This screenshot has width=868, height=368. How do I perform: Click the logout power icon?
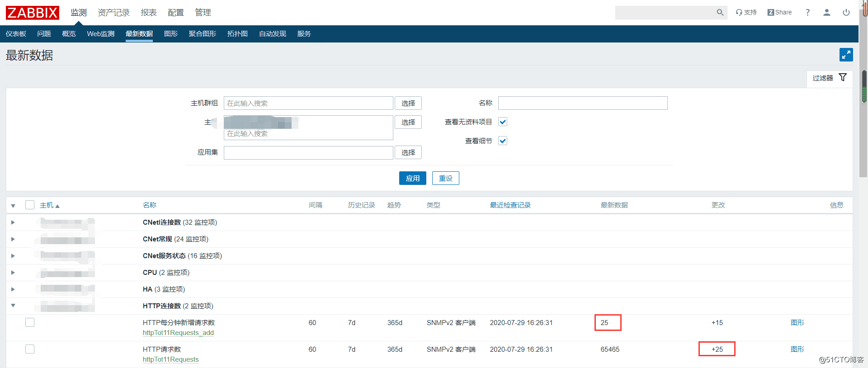(846, 13)
